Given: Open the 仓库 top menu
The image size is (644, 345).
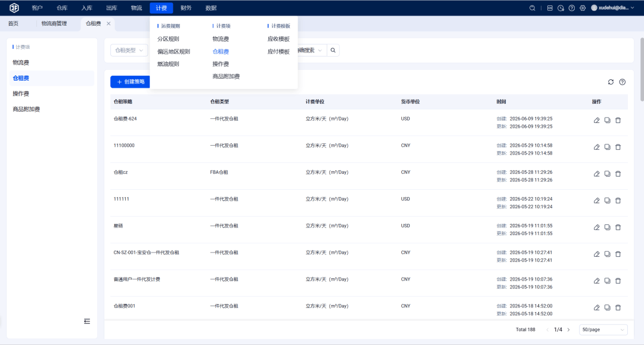Looking at the screenshot, I should [x=62, y=8].
